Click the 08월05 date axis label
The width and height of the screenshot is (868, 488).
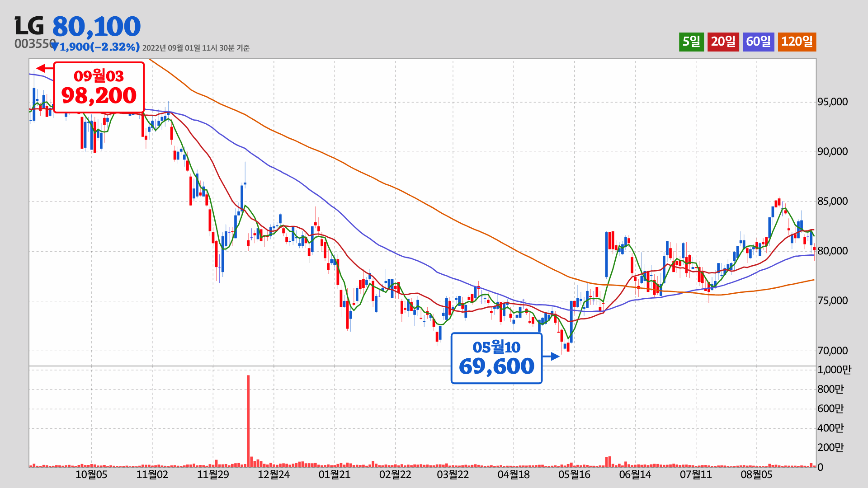pyautogui.click(x=756, y=474)
